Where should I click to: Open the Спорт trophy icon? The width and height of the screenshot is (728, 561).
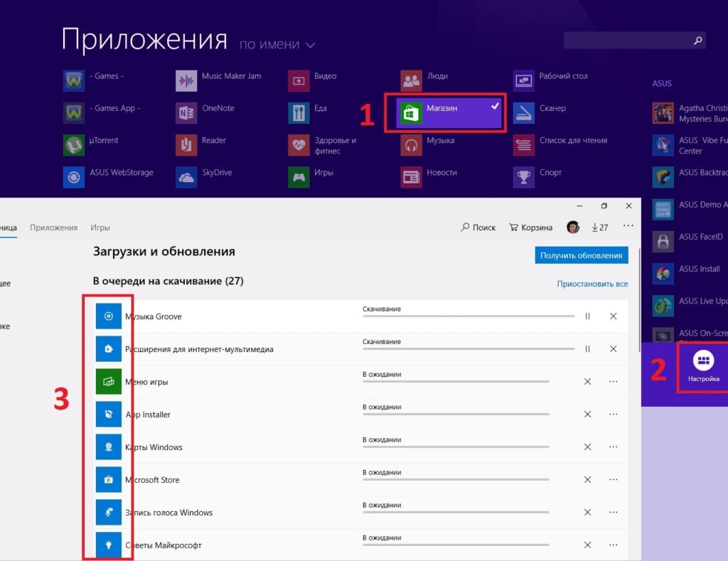524,177
